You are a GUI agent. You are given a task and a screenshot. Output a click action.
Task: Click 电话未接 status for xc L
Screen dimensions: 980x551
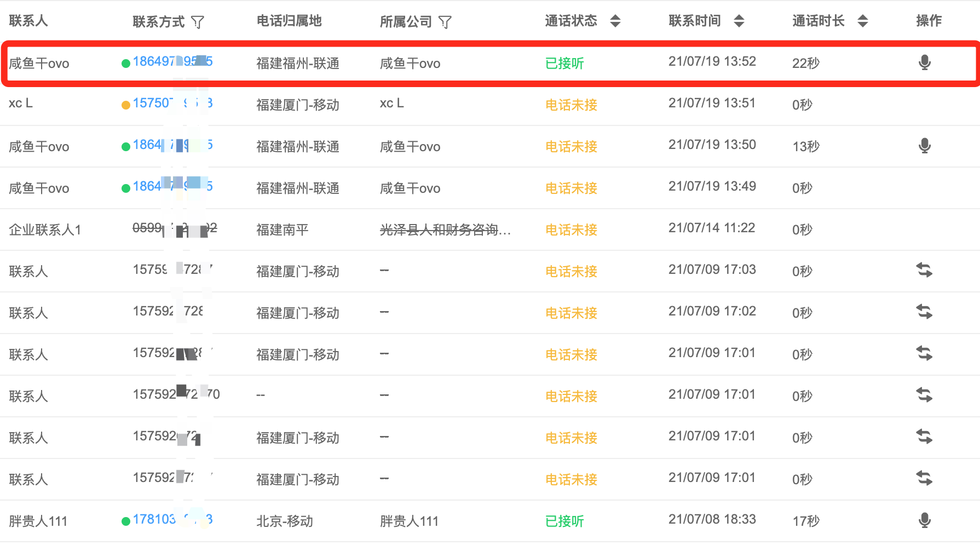coord(571,105)
